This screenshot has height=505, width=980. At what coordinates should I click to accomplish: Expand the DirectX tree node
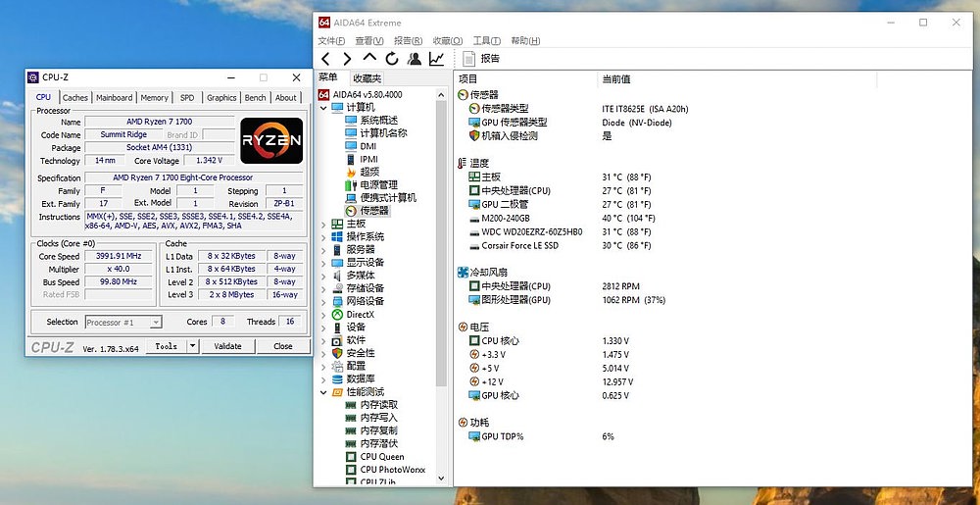tap(323, 315)
